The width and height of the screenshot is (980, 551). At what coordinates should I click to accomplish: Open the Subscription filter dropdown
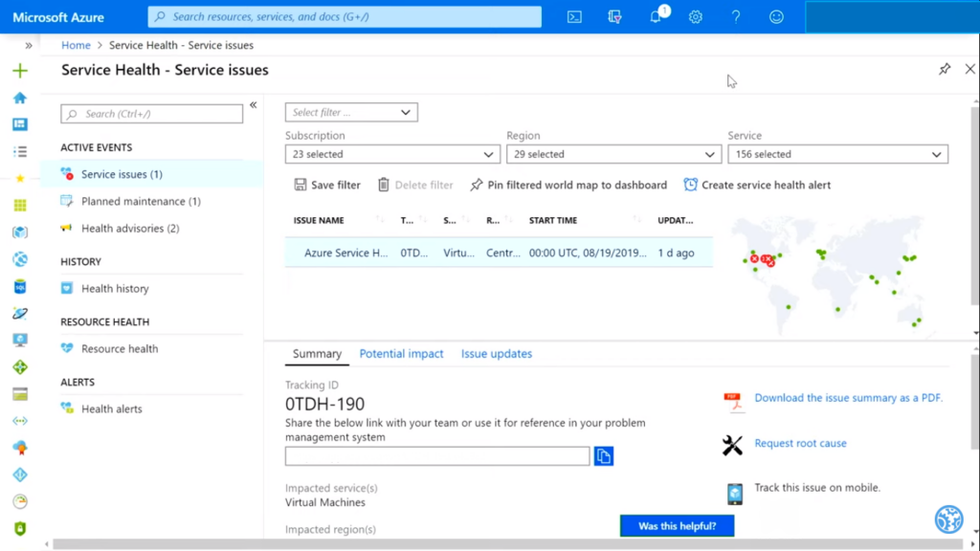(x=392, y=154)
